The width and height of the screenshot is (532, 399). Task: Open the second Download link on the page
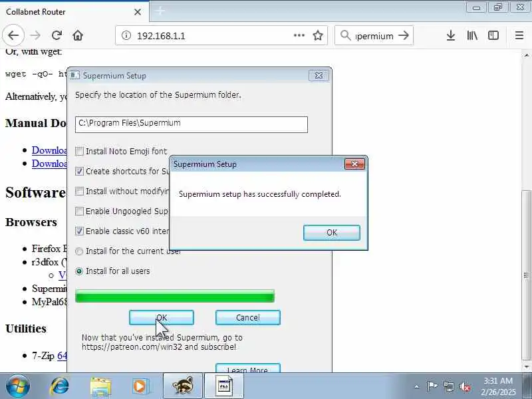pos(49,163)
